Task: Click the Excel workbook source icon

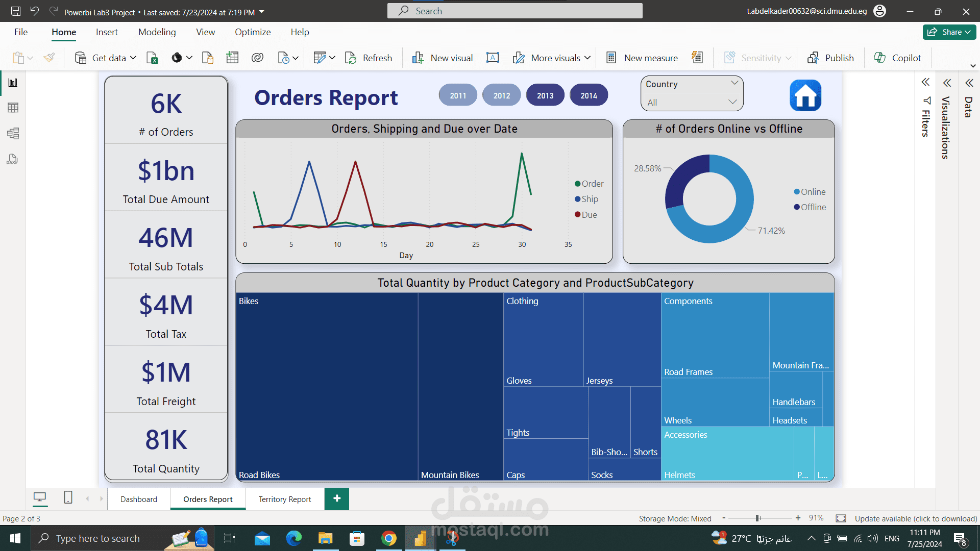Action: pos(152,58)
